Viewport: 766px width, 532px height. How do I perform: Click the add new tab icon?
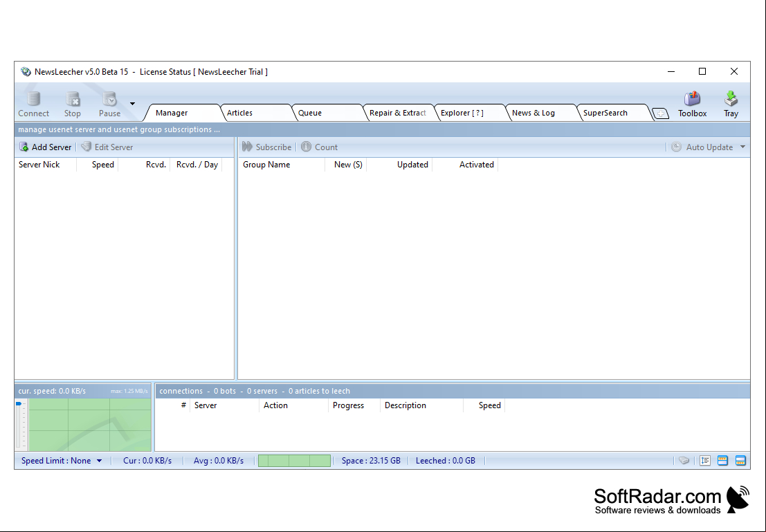pos(661,113)
